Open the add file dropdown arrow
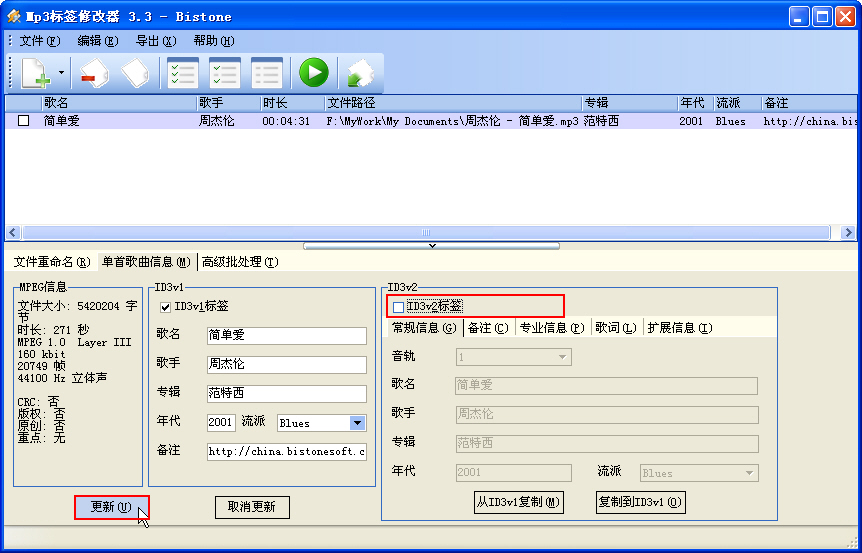 61,73
